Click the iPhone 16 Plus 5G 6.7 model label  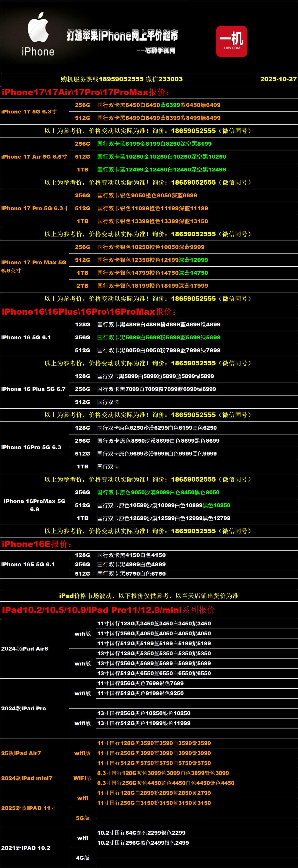point(33,389)
